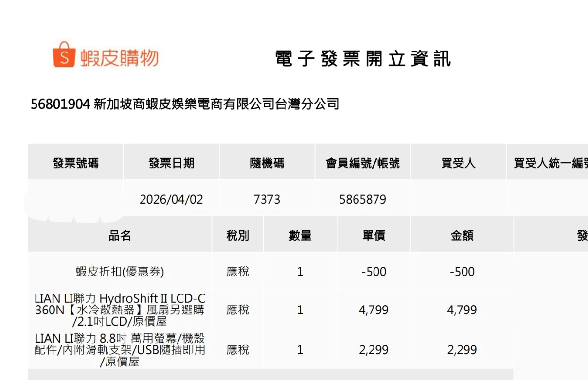Screen dimensions: 588x380
Task: Click 應稅 in the HydroShift row
Action: pos(238,310)
